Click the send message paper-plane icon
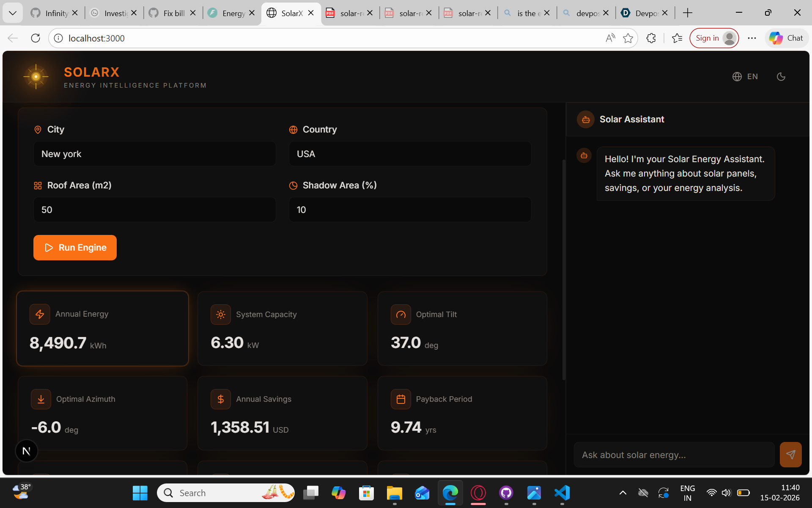This screenshot has height=508, width=812. (790, 455)
